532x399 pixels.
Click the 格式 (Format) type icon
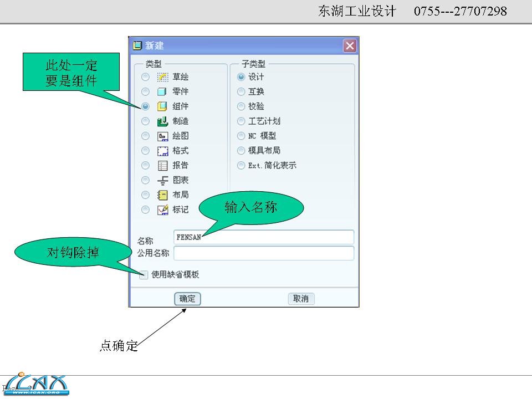(161, 150)
